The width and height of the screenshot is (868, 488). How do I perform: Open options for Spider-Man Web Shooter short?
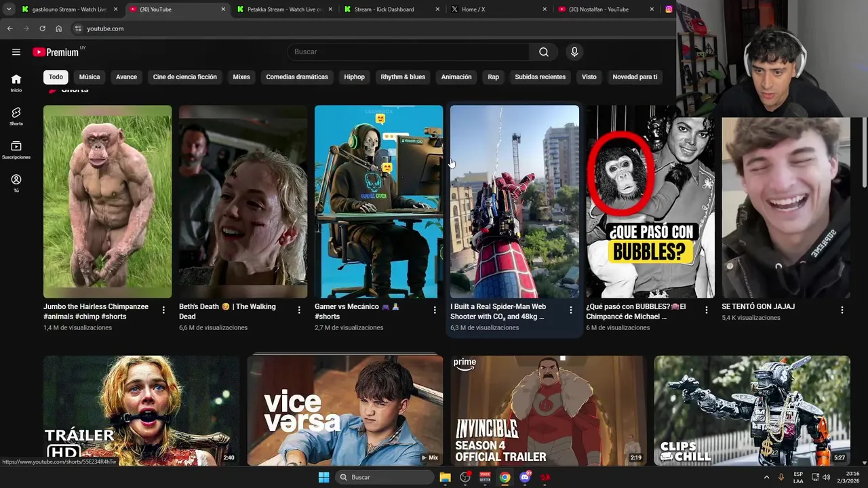coord(570,310)
